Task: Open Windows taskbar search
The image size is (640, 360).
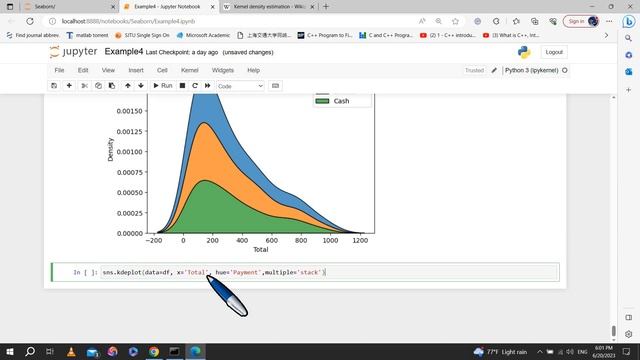Action: [30, 351]
